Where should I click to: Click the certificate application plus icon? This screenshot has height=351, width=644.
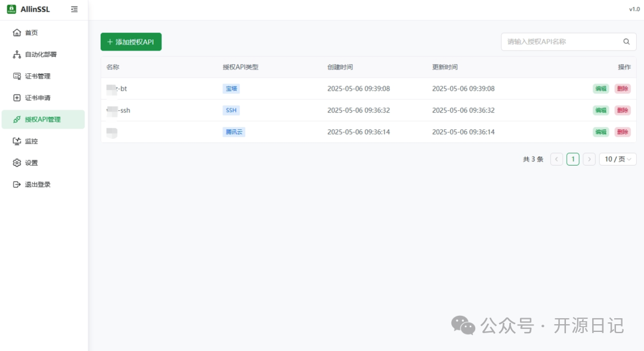(x=17, y=98)
